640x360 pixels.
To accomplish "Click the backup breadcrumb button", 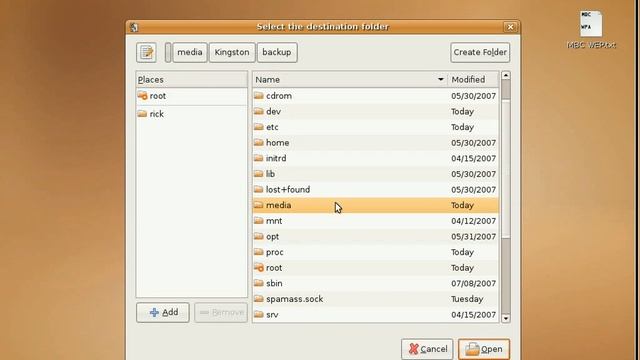I will coord(277,52).
